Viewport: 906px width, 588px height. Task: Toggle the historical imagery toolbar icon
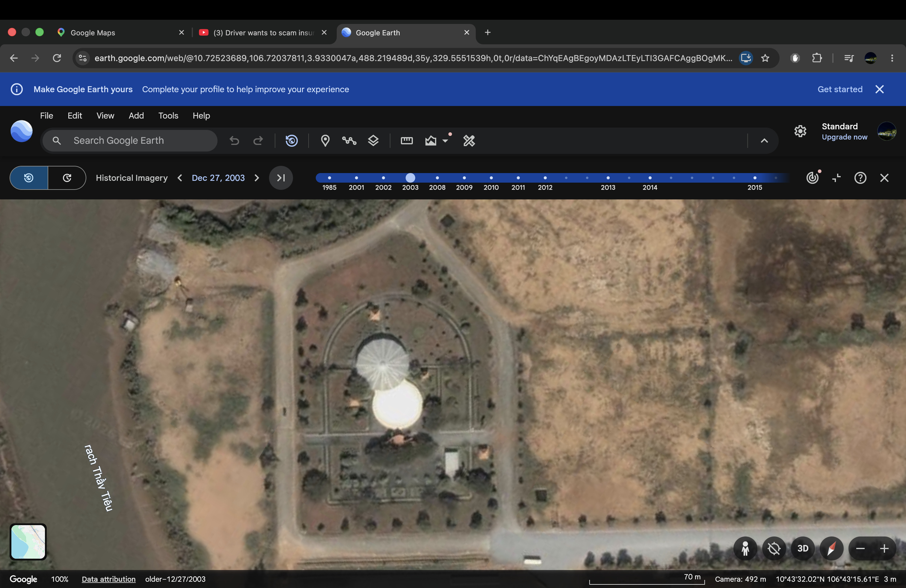coord(292,141)
